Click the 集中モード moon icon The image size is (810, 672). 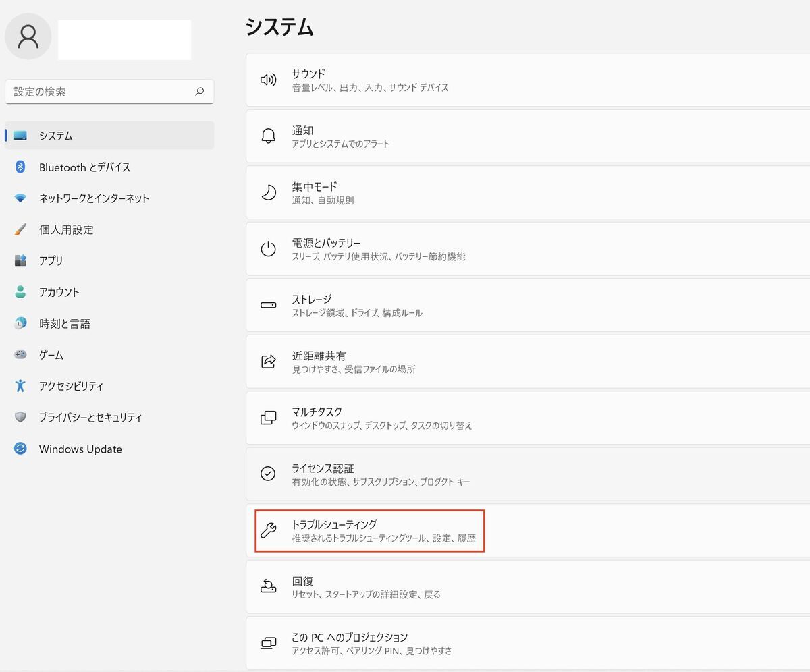pos(268,192)
